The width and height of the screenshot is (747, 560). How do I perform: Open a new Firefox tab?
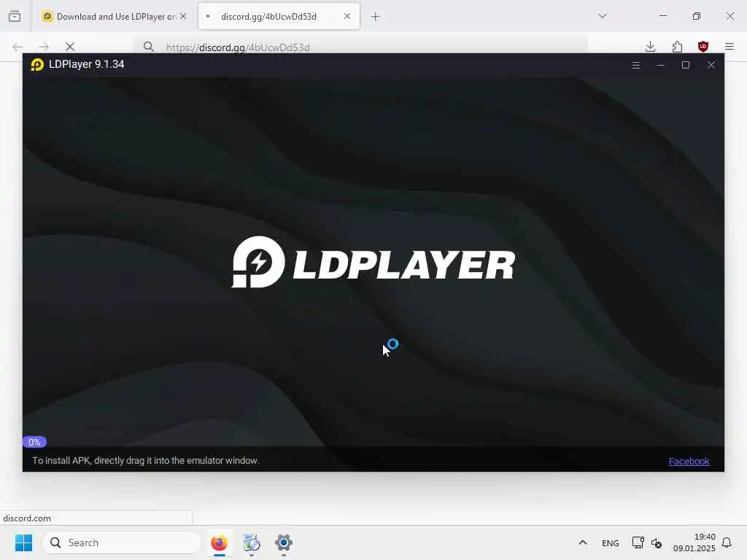coord(376,17)
